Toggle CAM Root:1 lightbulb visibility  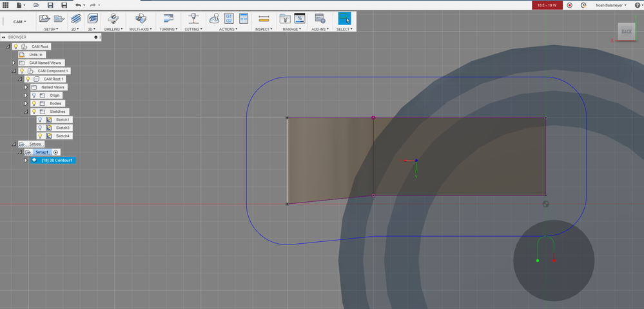[28, 79]
